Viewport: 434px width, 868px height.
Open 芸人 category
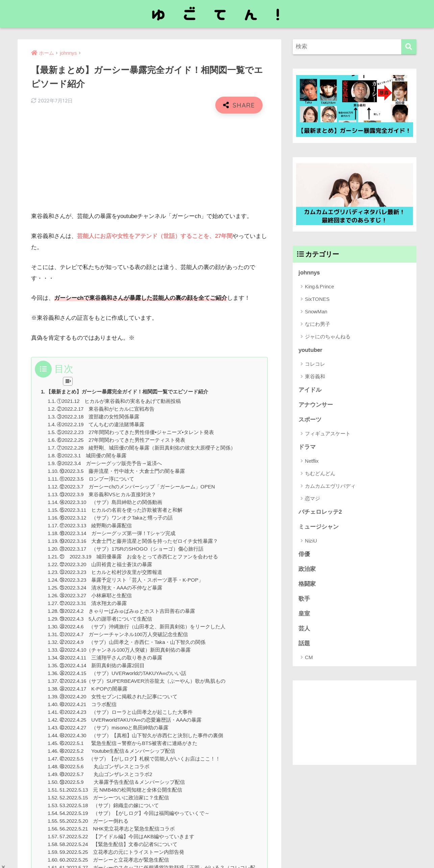click(304, 628)
